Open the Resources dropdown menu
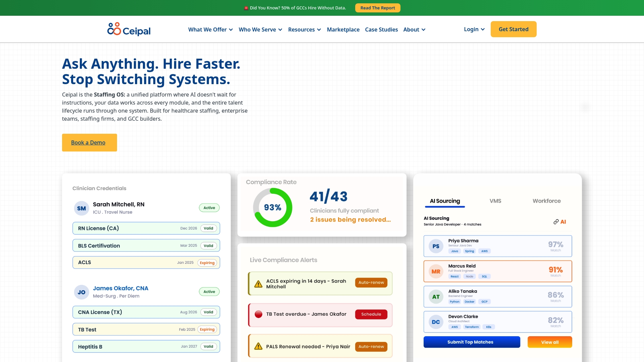 [304, 29]
